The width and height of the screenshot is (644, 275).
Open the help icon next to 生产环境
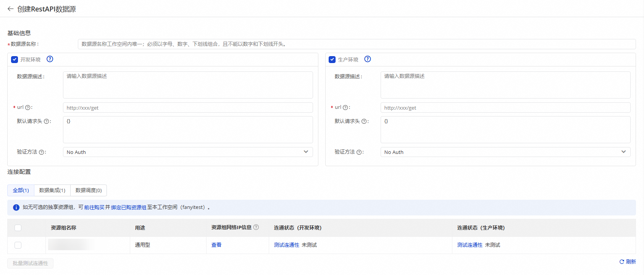pos(368,59)
